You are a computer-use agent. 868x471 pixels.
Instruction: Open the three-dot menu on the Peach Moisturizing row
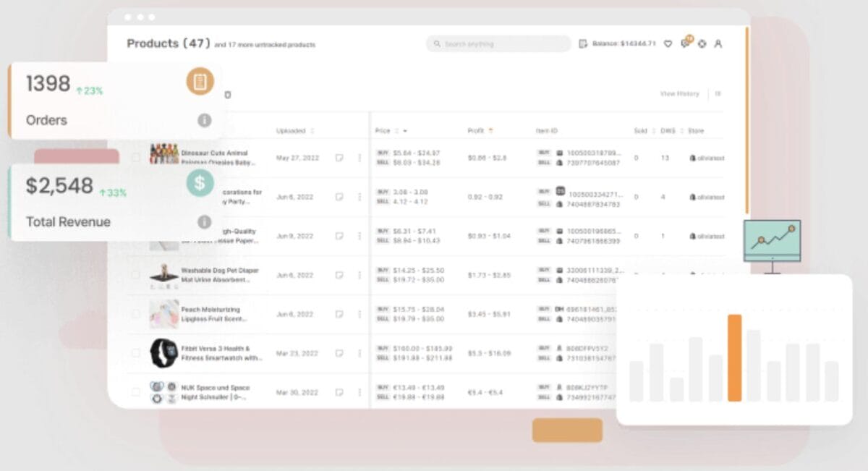pyautogui.click(x=359, y=314)
